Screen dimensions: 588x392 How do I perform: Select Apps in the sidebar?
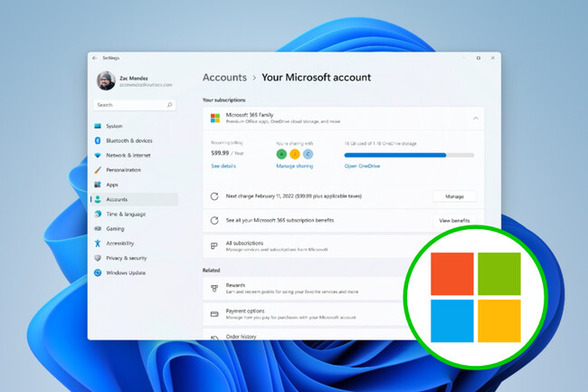112,185
